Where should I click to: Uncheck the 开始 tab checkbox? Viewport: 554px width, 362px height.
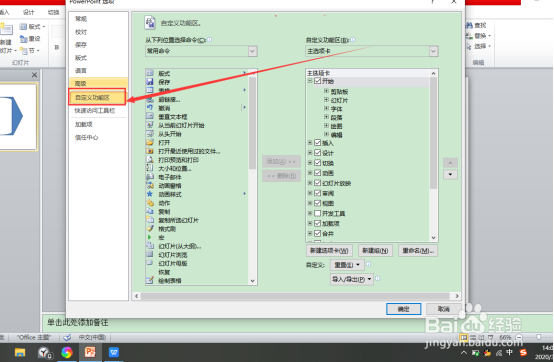(x=317, y=81)
